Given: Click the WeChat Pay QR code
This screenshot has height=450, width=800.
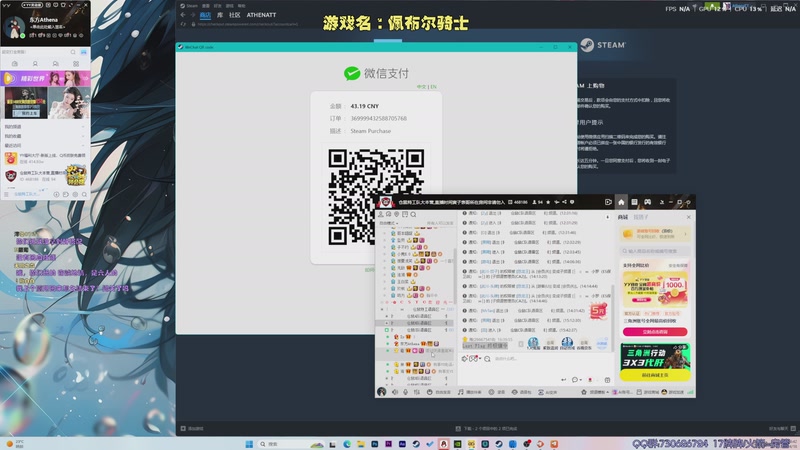Looking at the screenshot, I should [376, 196].
